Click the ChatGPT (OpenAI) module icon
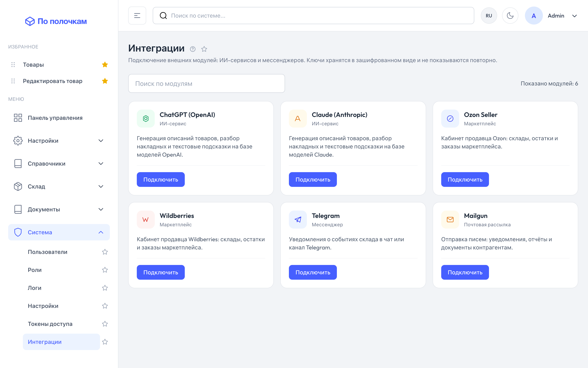The height and width of the screenshot is (368, 588). pyautogui.click(x=146, y=119)
